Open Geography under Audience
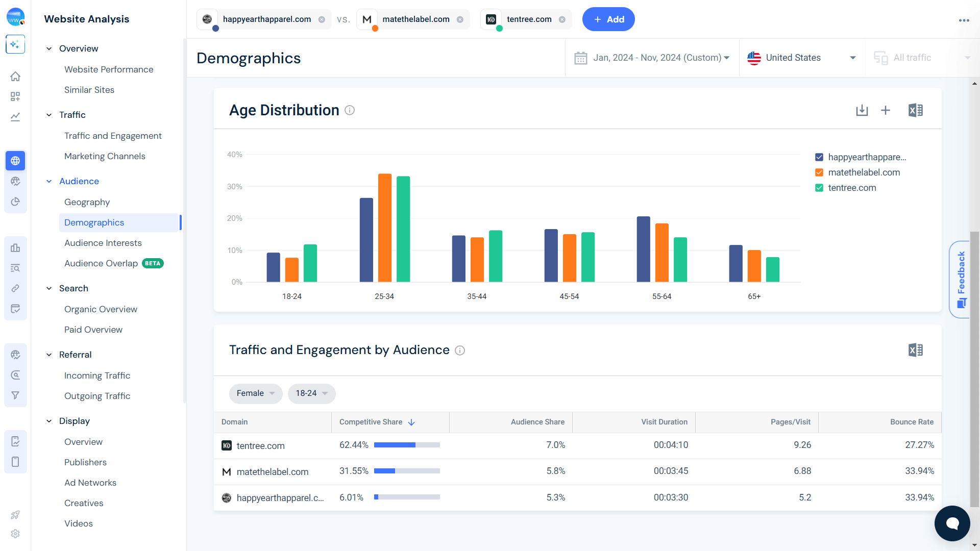The image size is (980, 551). [87, 202]
